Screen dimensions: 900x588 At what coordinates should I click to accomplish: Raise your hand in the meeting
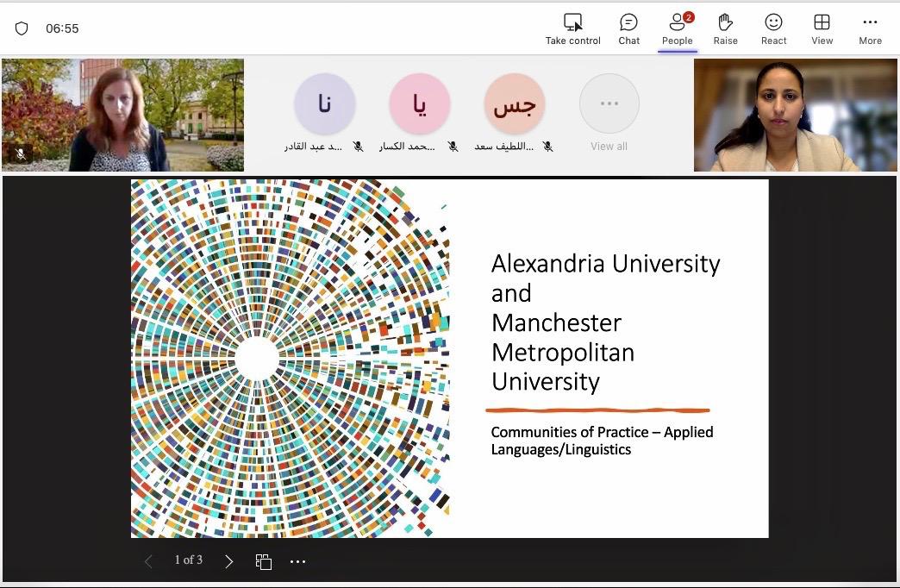click(x=725, y=22)
